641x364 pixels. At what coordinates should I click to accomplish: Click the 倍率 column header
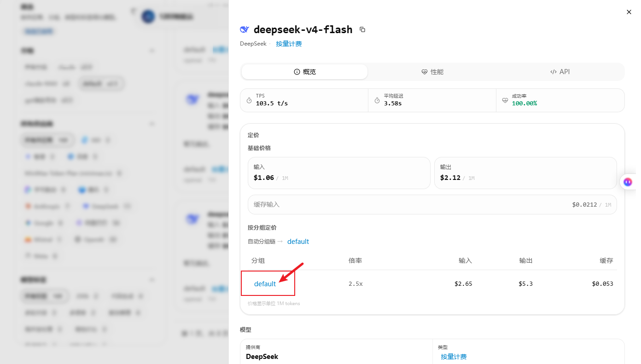(355, 260)
